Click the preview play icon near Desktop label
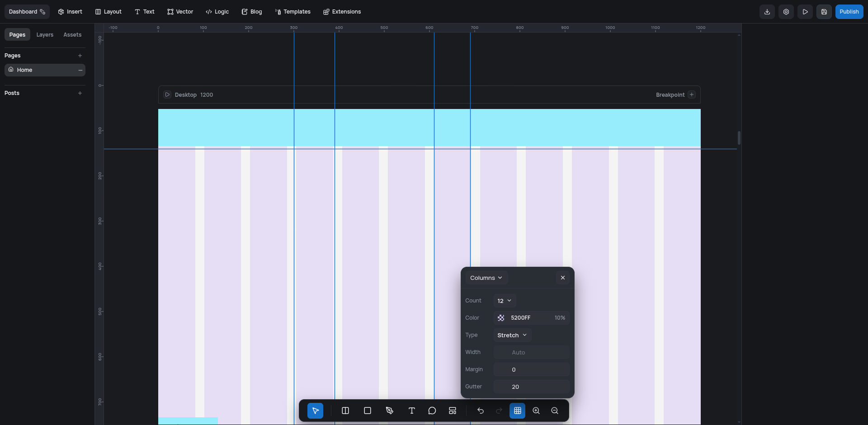This screenshot has height=425, width=868. pyautogui.click(x=167, y=94)
